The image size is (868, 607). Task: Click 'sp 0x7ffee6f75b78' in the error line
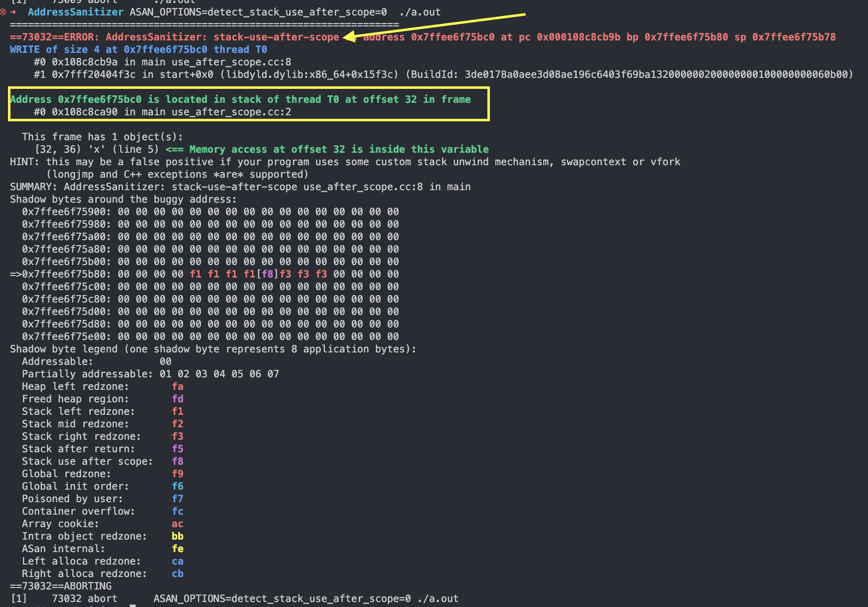pos(785,37)
